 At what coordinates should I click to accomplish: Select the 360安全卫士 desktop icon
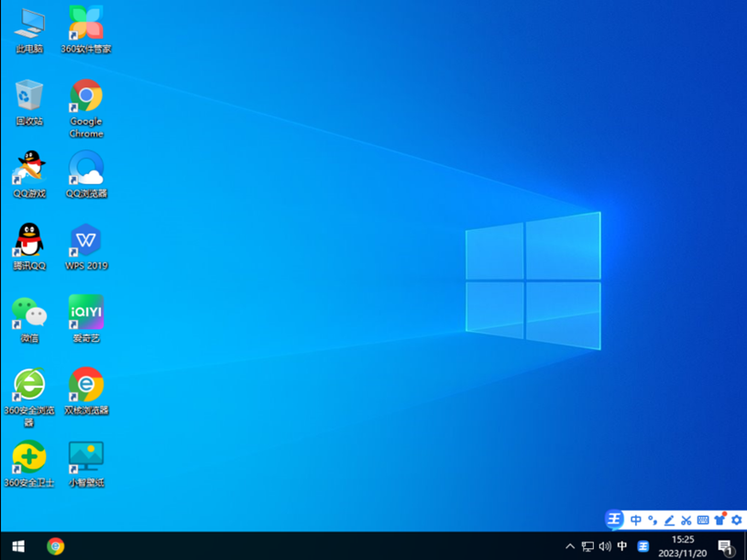pyautogui.click(x=29, y=457)
